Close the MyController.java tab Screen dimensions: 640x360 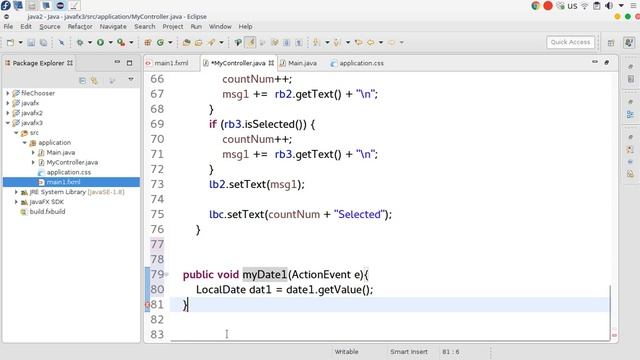pos(271,63)
